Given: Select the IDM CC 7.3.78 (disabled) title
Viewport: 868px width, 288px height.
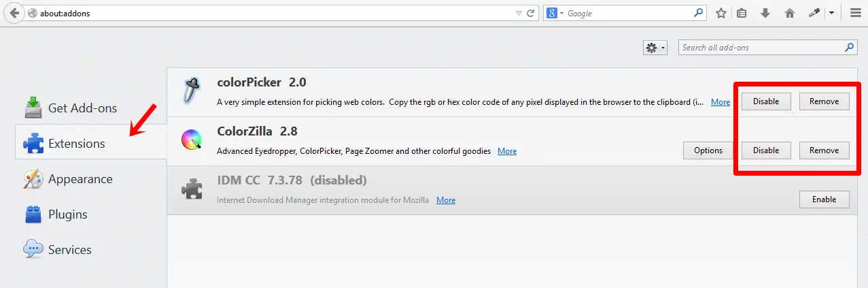Looking at the screenshot, I should point(292,180).
